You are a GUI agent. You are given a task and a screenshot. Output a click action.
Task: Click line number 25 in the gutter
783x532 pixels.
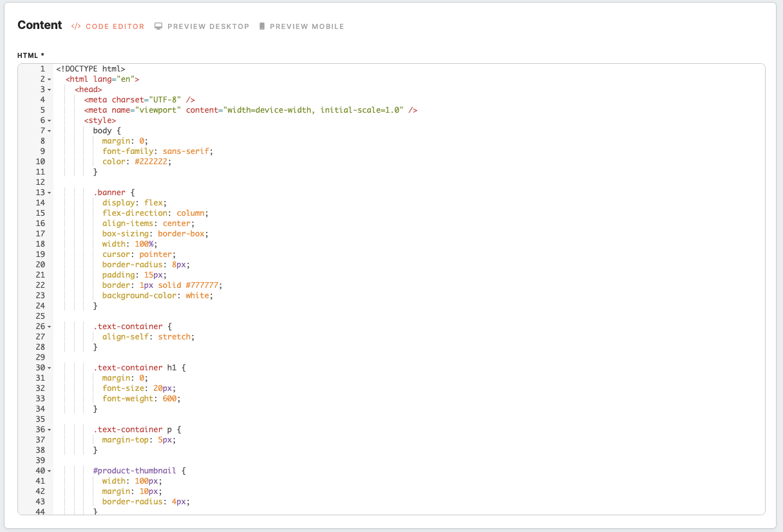[41, 316]
